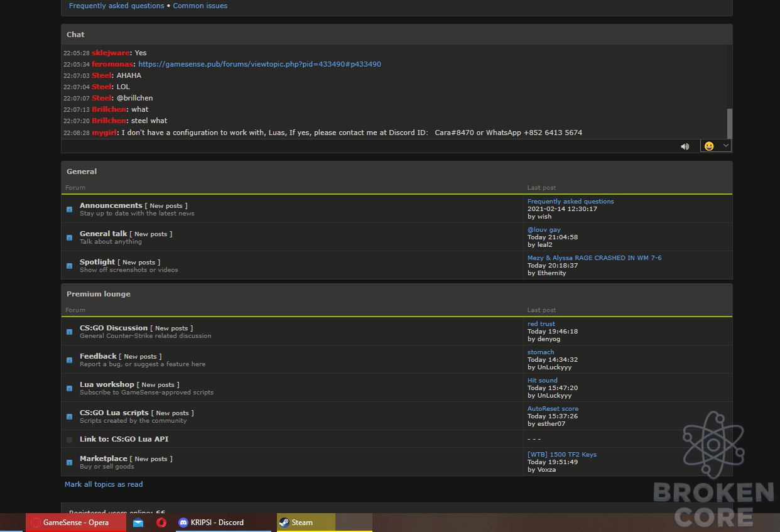Click the chat box vertical scrollbar
This screenshot has width=780, height=532.
coord(729,92)
